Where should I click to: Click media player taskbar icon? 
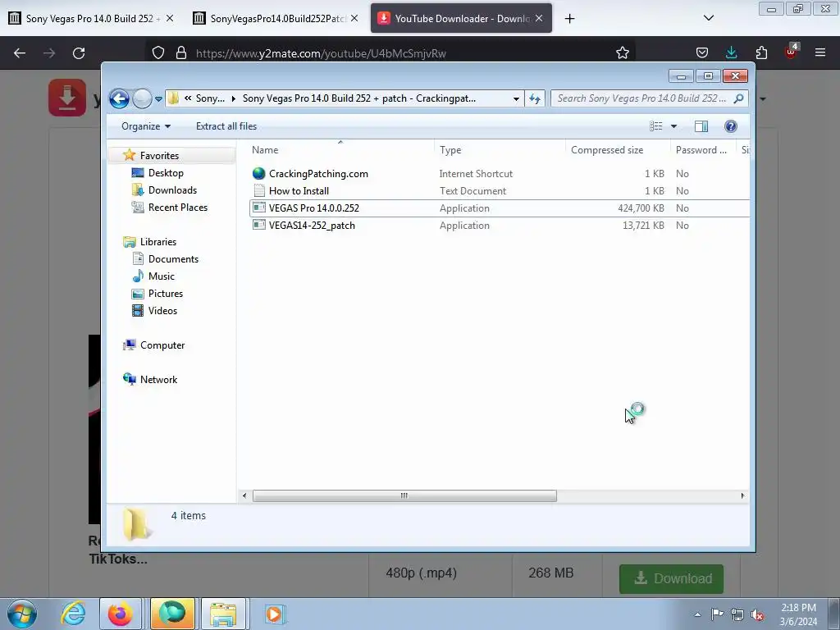tap(274, 614)
